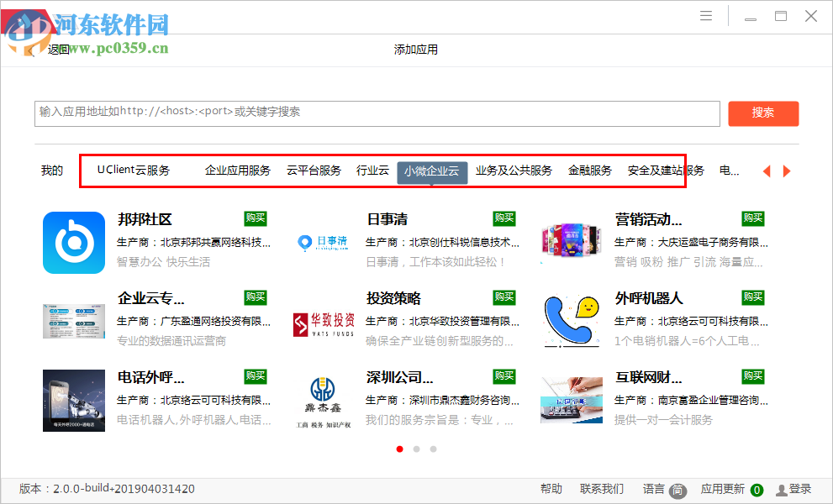833x504 pixels.
Task: Click the red left arrow to scroll categories back
Action: [767, 171]
